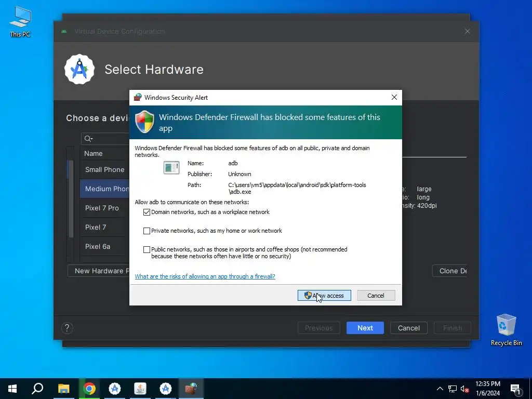This screenshot has width=532, height=399.
Task: Click Next in Virtual Device Configuration
Action: (365, 328)
